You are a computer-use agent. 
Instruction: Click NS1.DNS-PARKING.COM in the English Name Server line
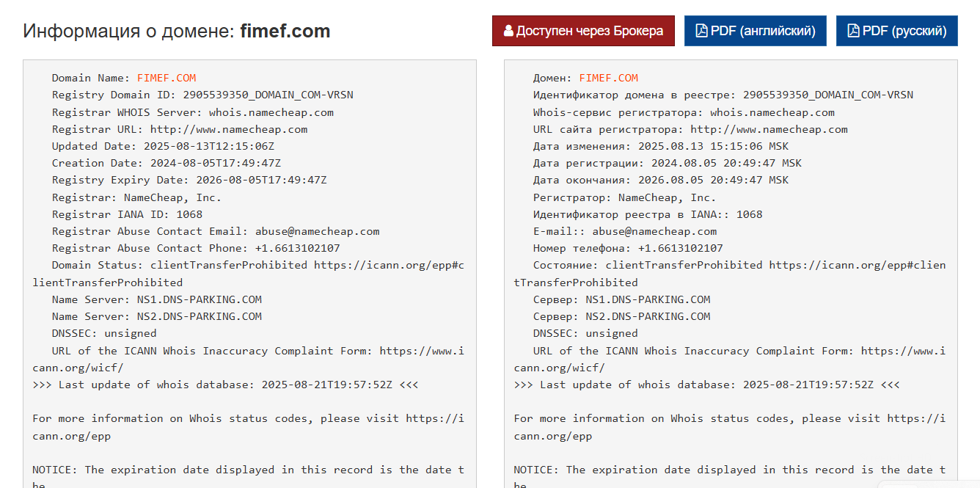pyautogui.click(x=200, y=299)
